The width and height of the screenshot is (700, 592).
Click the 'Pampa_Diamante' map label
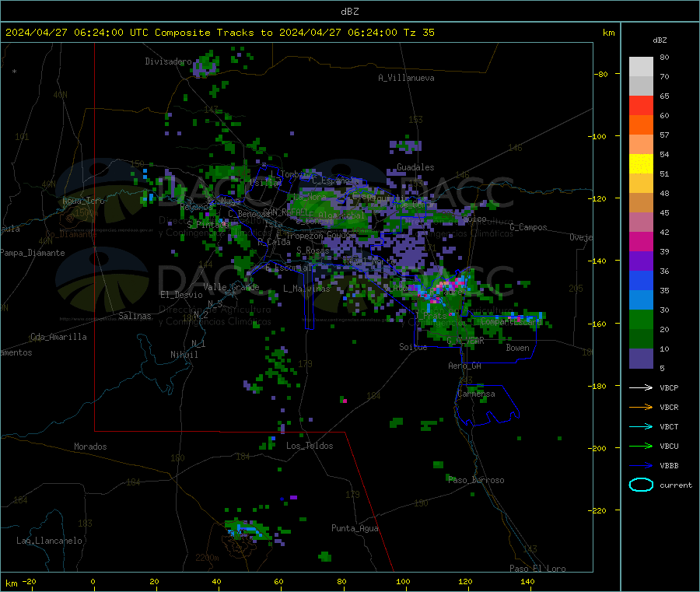(32, 253)
